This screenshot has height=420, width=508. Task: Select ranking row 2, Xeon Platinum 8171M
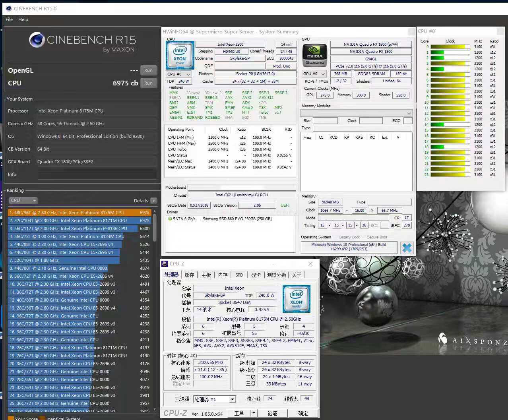pyautogui.click(x=79, y=221)
